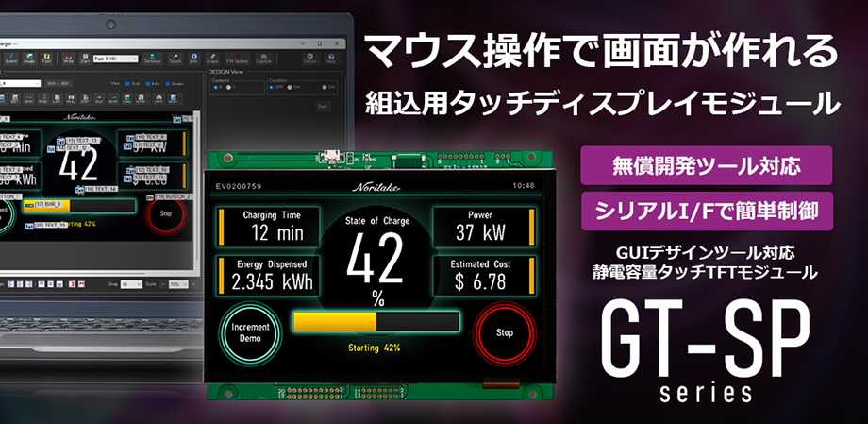This screenshot has height=424, width=868.
Task: Click the first alignment icon in bottom bar
Action: point(10,284)
